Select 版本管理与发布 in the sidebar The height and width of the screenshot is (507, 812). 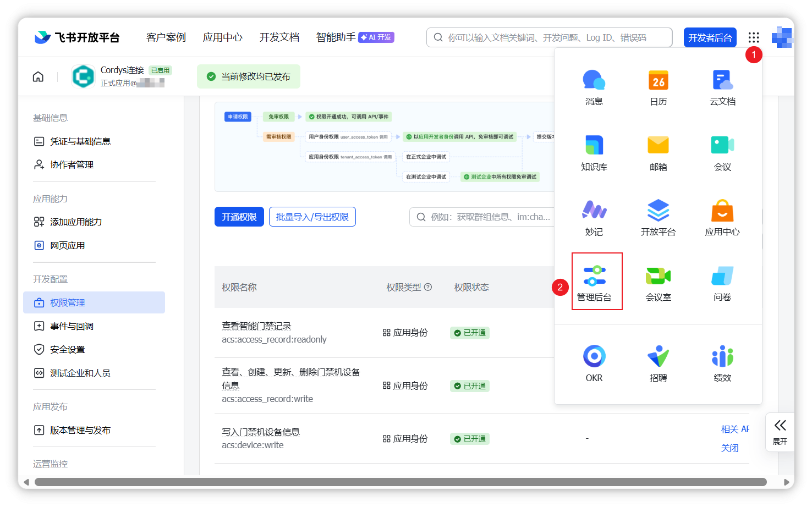pyautogui.click(x=80, y=430)
